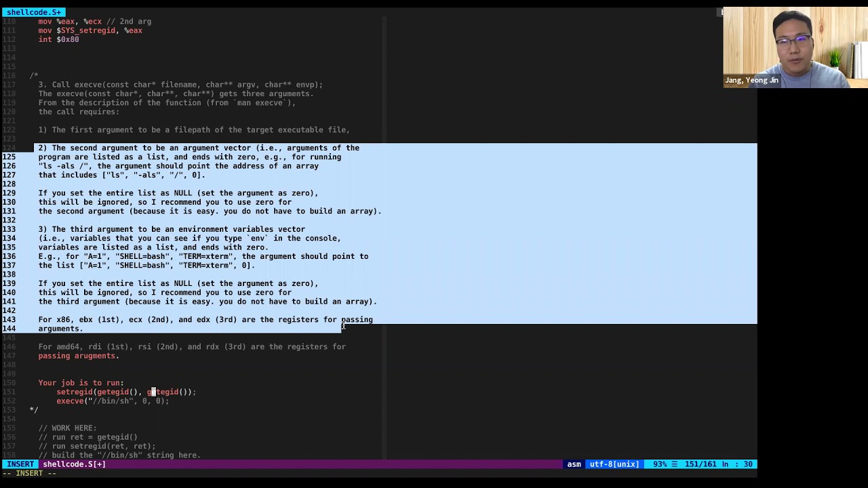868x488 pixels.
Task: Click '1) The first argument to be a filepath' line
Action: 194,129
